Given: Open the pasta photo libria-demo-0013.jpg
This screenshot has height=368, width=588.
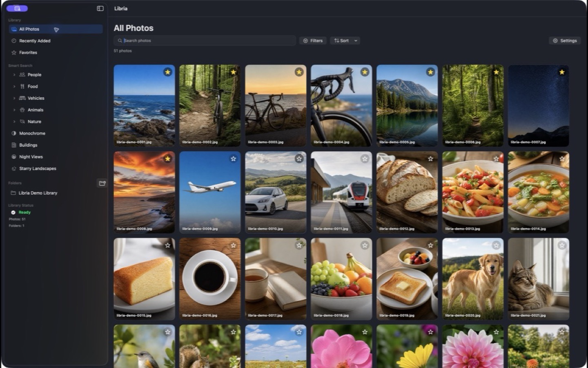Looking at the screenshot, I should (473, 192).
